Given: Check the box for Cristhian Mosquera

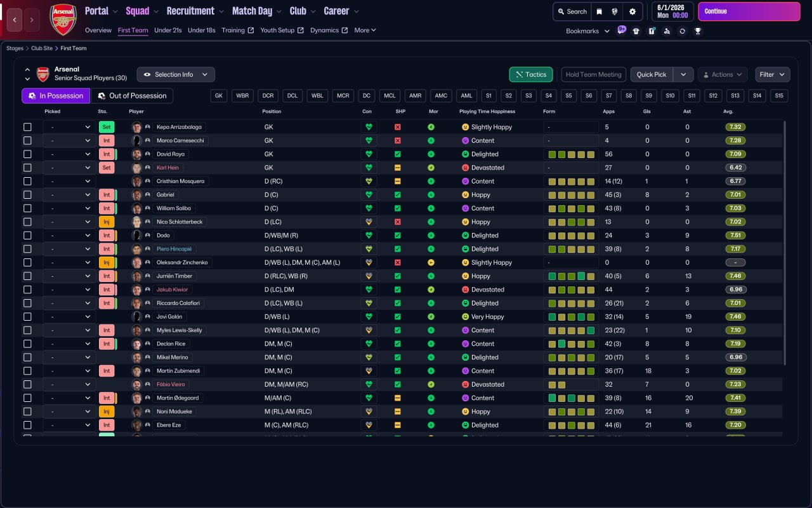Looking at the screenshot, I should 27,181.
